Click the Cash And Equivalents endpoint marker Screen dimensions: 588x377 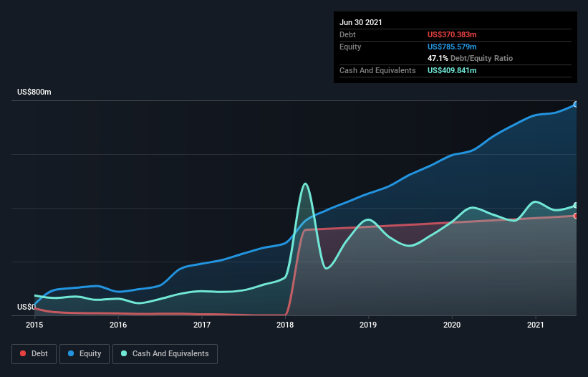coord(576,205)
